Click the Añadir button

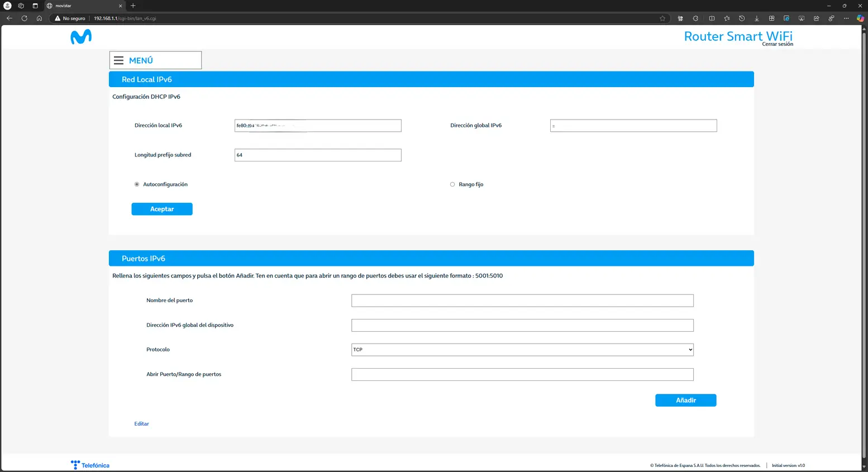[x=686, y=400]
